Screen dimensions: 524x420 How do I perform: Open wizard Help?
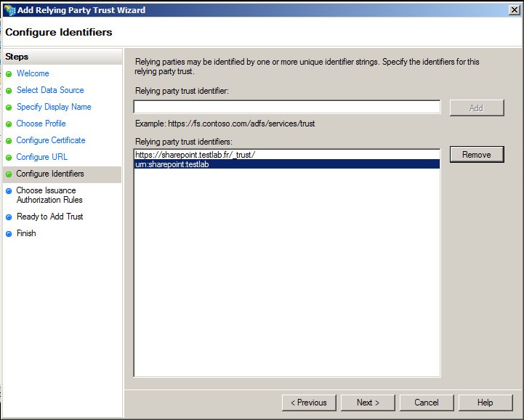click(485, 403)
